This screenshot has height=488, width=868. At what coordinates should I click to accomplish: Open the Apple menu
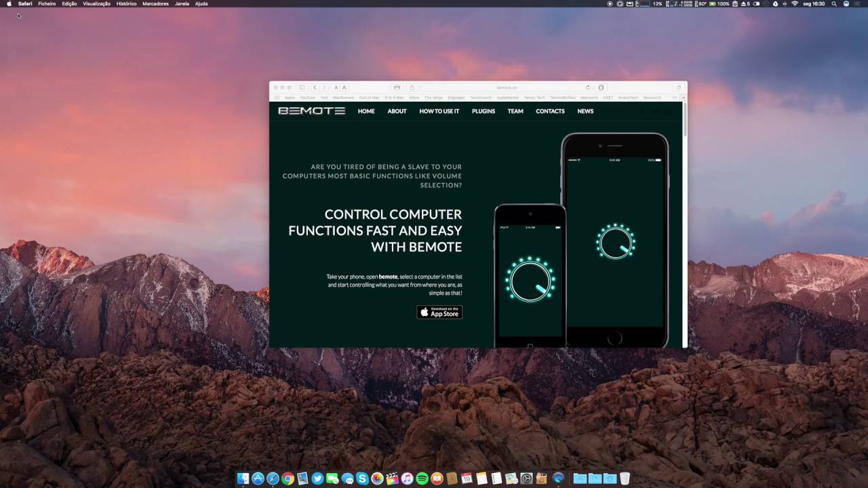coord(9,3)
